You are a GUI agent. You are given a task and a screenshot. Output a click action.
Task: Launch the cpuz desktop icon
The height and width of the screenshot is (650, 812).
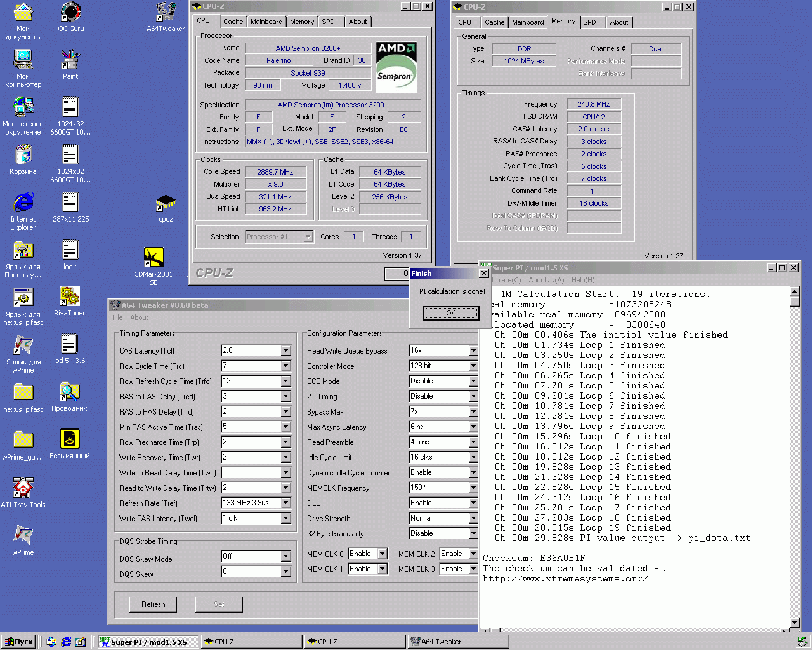[x=166, y=208]
